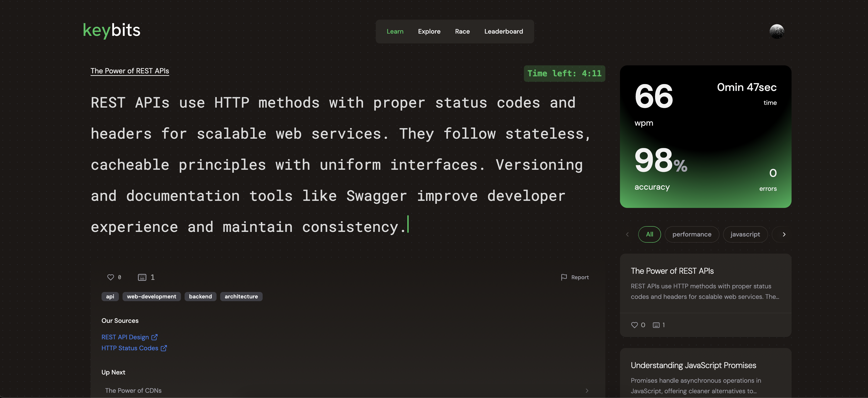Click the keybits logo
This screenshot has height=398, width=868.
click(112, 30)
